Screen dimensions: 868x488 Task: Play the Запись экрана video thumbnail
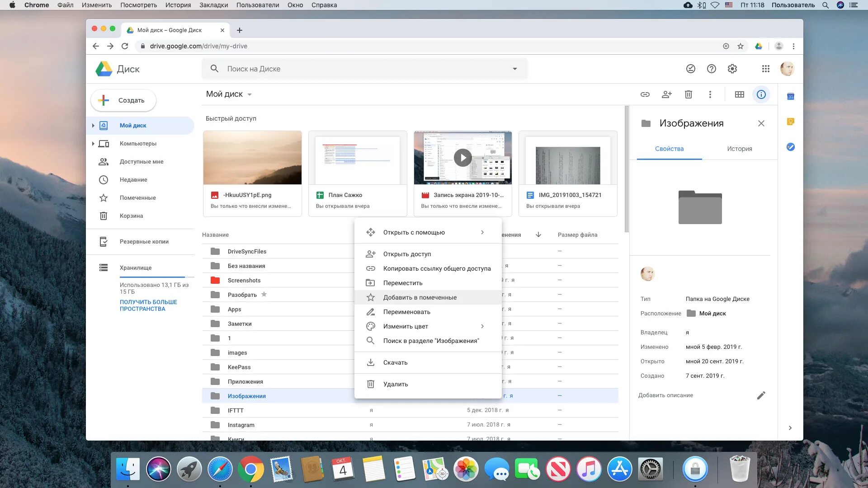[462, 158]
